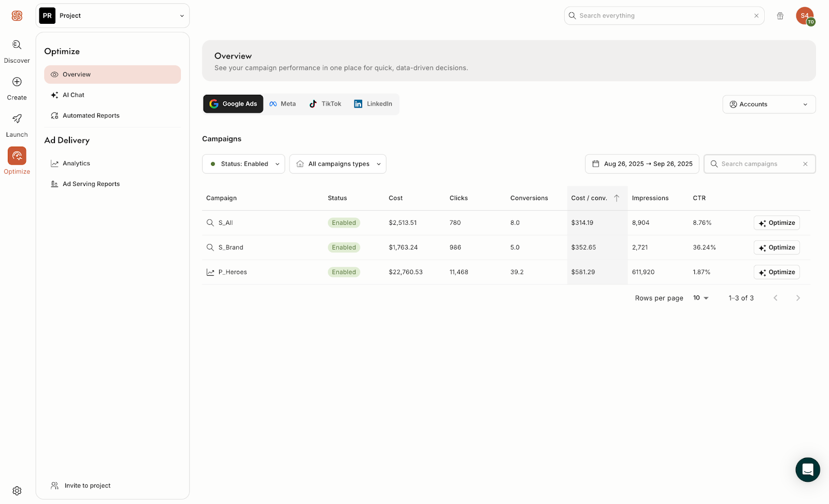Go to the Launch rocket icon
Viewport: 829px width, 504px height.
[17, 119]
